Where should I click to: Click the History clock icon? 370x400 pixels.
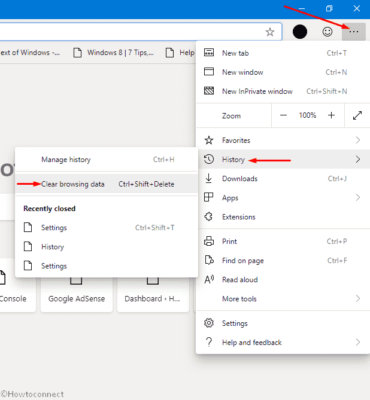(209, 159)
